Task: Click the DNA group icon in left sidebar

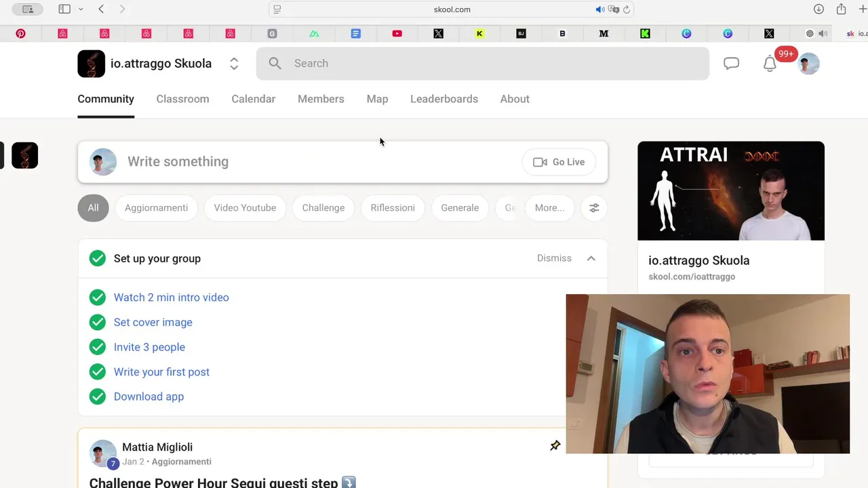Action: [25, 155]
